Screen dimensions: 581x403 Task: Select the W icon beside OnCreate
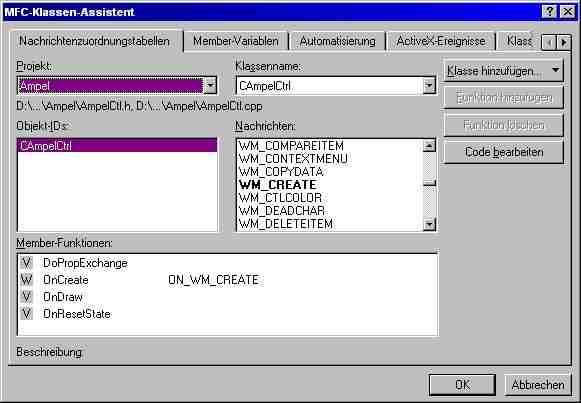click(x=26, y=280)
